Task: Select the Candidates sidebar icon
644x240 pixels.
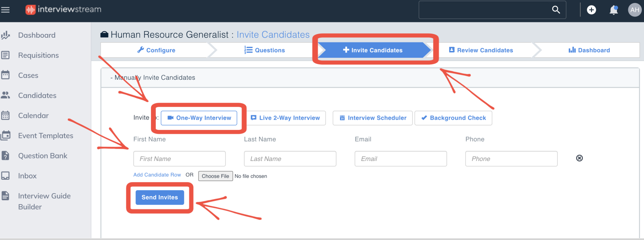Action: tap(6, 95)
